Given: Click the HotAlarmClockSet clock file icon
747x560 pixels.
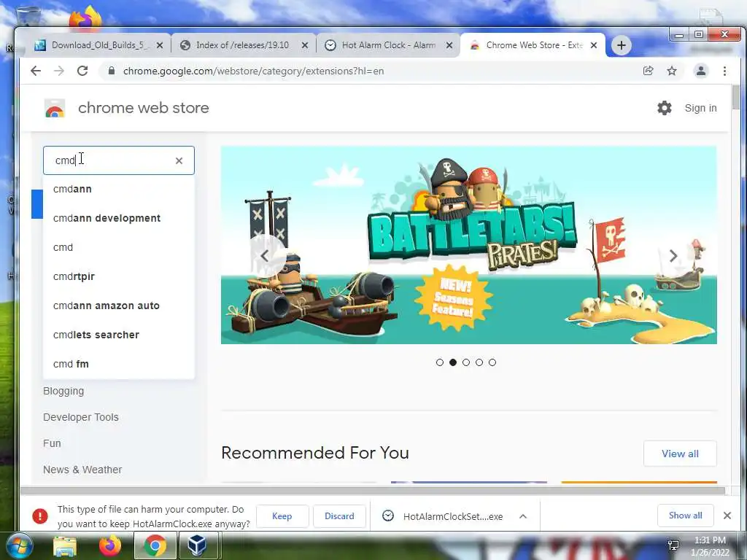Looking at the screenshot, I should pyautogui.click(x=388, y=516).
